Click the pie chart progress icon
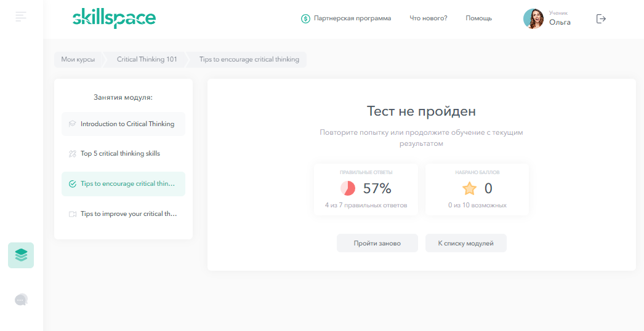Screen dimensions: 644x331 coord(348,188)
